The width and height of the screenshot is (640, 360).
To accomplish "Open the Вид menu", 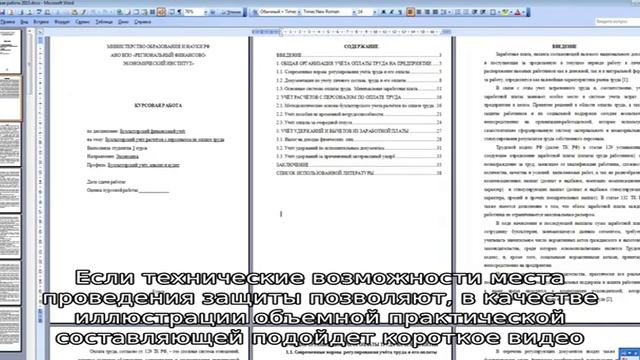I will (24, 22).
